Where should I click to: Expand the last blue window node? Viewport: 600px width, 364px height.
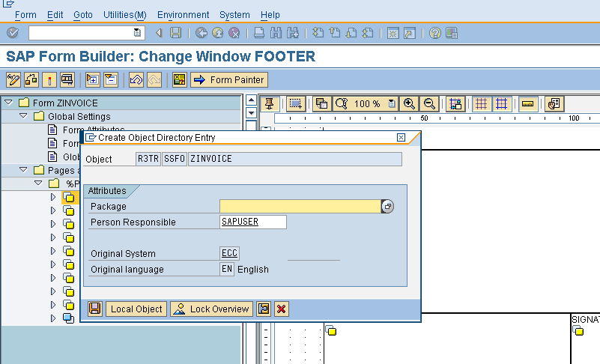(53, 318)
